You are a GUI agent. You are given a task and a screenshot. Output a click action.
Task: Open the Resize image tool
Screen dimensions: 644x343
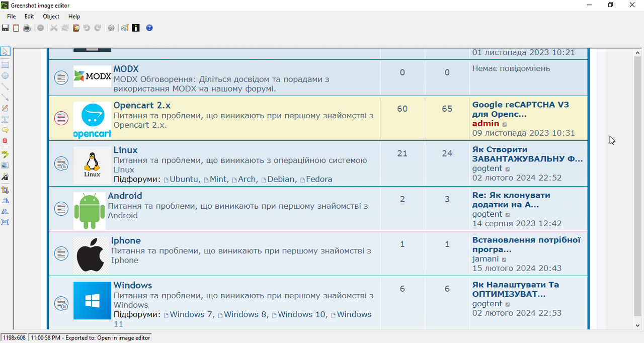5,222
